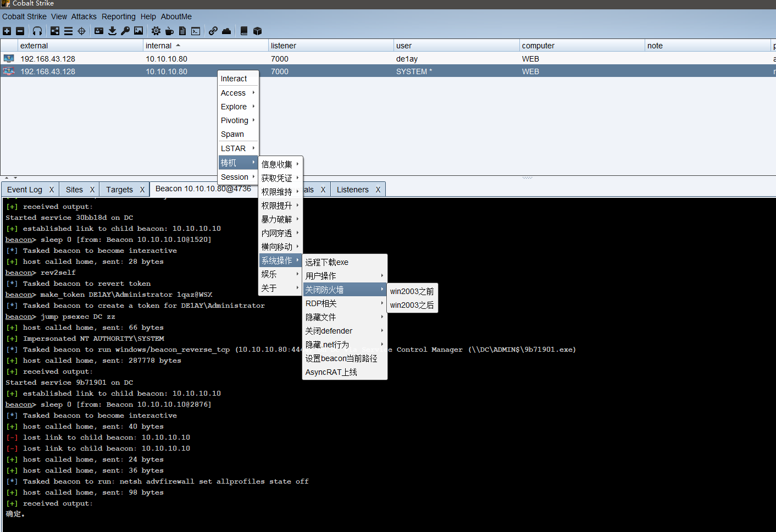Click the de1ay session computer icon

(8, 58)
